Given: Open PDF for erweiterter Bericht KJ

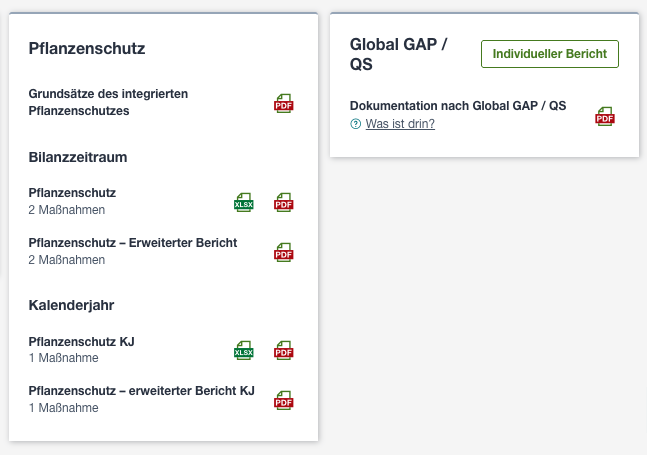Looking at the screenshot, I should [x=283, y=400].
